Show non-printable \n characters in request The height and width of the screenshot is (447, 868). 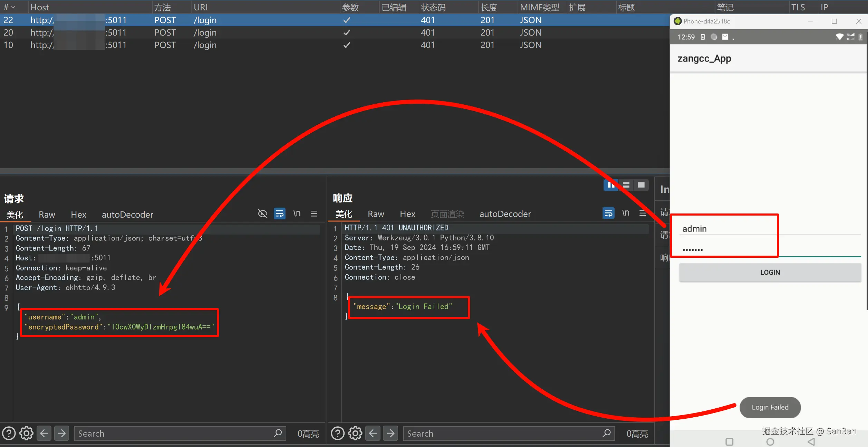[x=297, y=214]
